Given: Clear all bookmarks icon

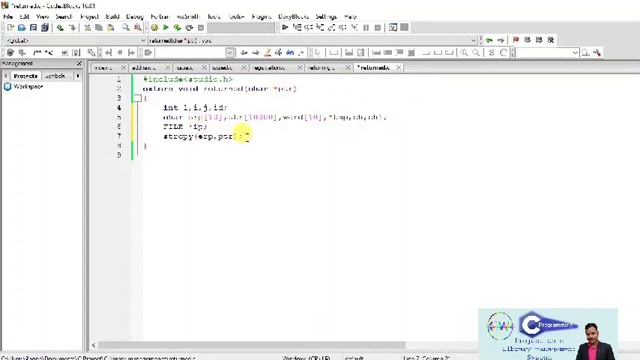Looking at the screenshot, I should coord(551,40).
